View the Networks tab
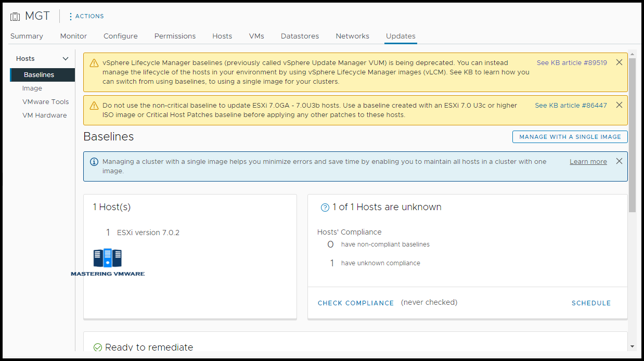Viewport: 644px width, 361px height. click(353, 36)
